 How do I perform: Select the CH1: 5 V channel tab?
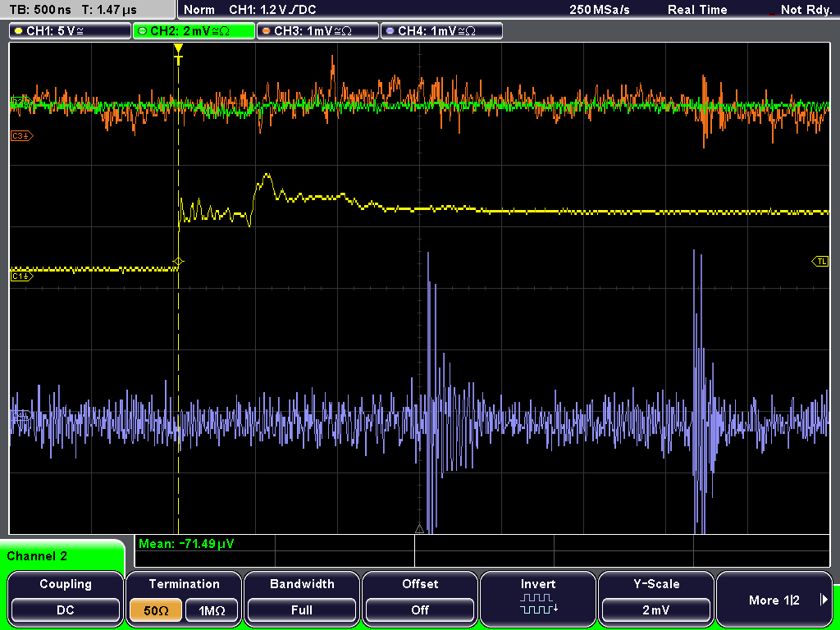[71, 31]
